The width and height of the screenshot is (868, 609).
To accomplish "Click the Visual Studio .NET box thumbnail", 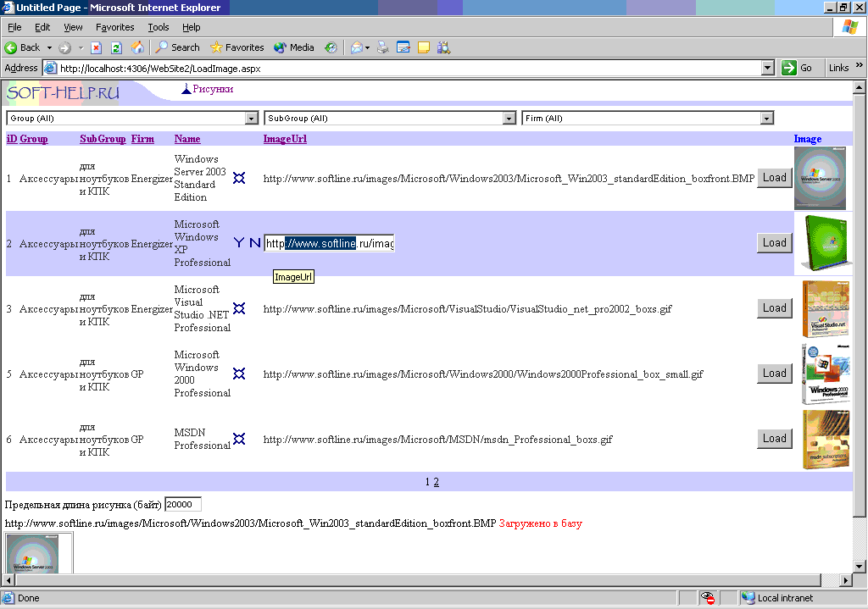I will [826, 308].
